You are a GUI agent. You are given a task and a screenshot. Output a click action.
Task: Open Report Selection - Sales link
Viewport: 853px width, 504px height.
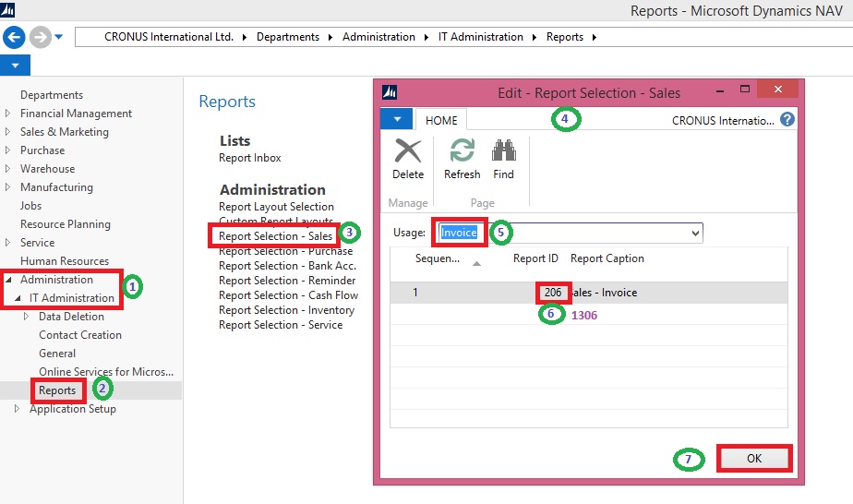275,236
